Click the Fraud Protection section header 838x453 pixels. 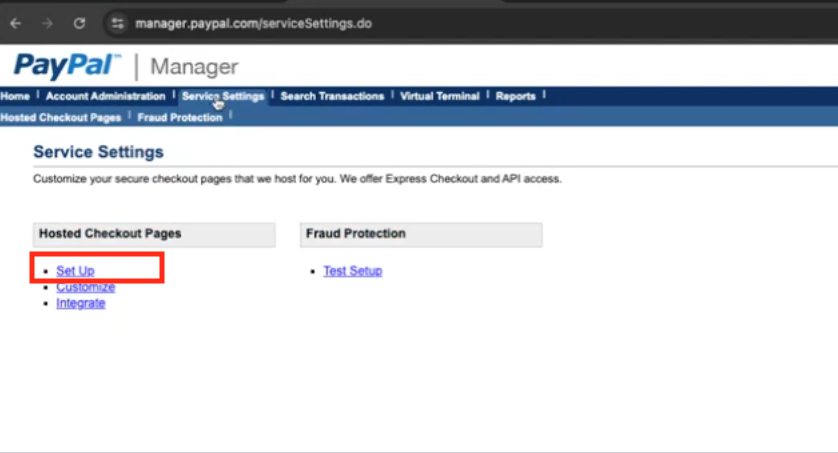(x=421, y=235)
